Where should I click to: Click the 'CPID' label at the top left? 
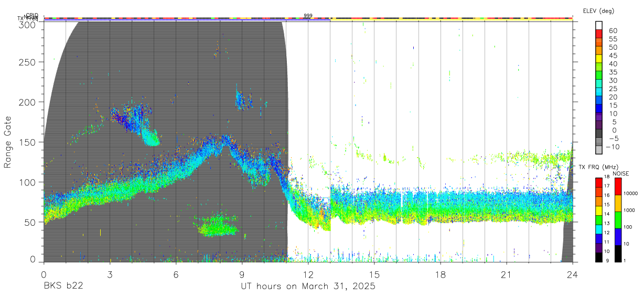click(x=31, y=15)
